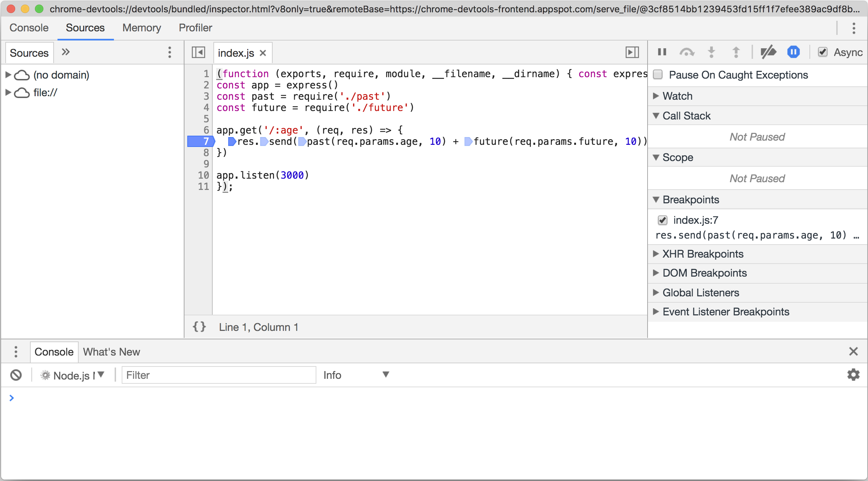868x481 pixels.
Task: Select the drawer Console tab
Action: point(54,352)
